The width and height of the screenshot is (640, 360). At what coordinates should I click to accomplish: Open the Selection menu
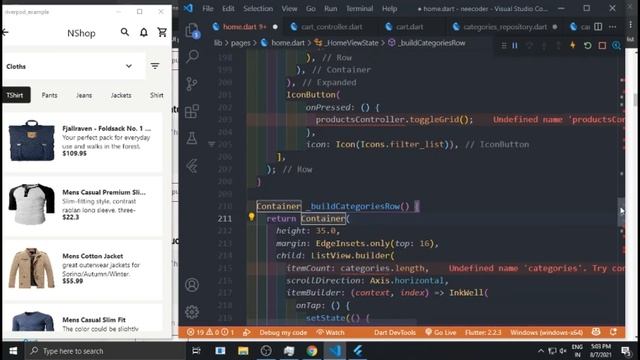258,9
